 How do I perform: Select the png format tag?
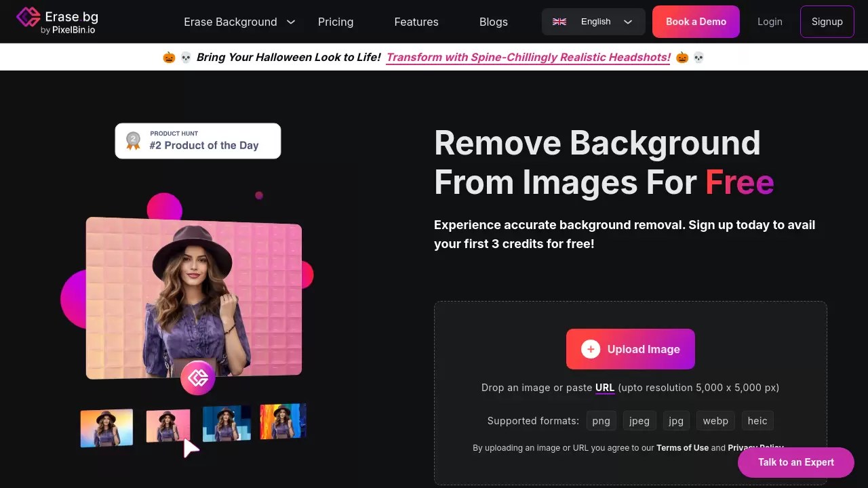pyautogui.click(x=601, y=420)
